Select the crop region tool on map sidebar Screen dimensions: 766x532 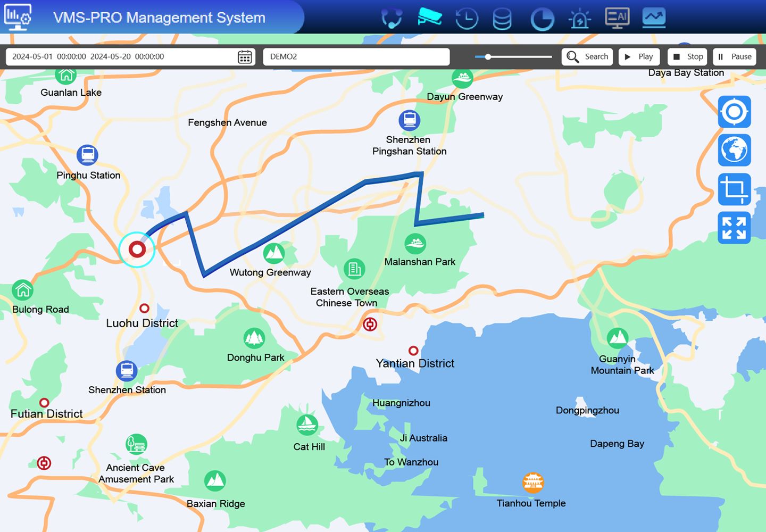click(734, 189)
